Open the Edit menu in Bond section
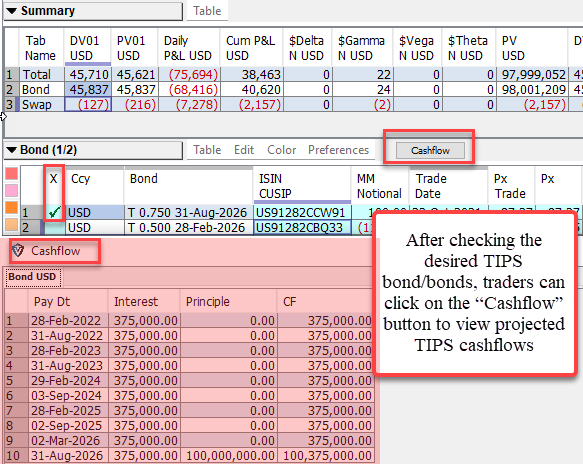Screen dimensions: 583x464 pos(244,150)
